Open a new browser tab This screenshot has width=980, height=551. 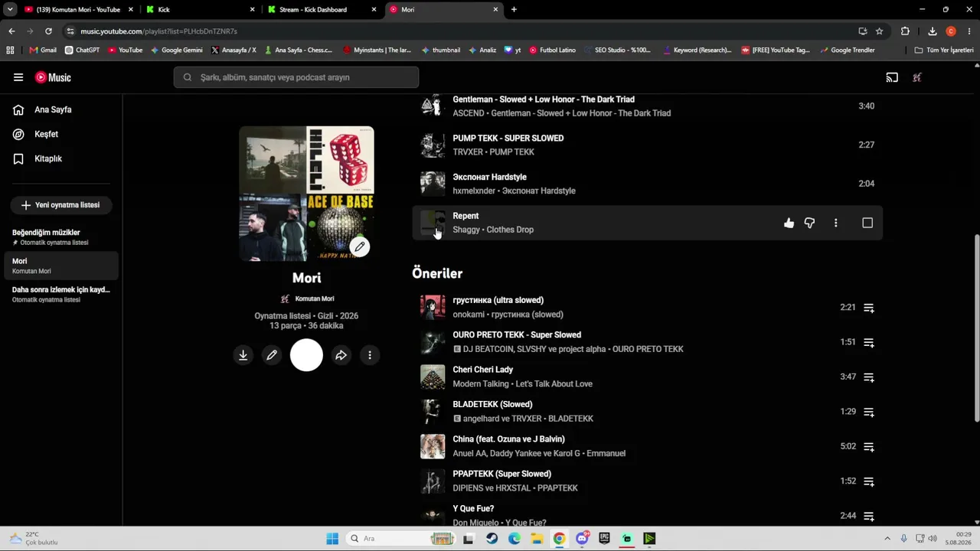tap(514, 10)
